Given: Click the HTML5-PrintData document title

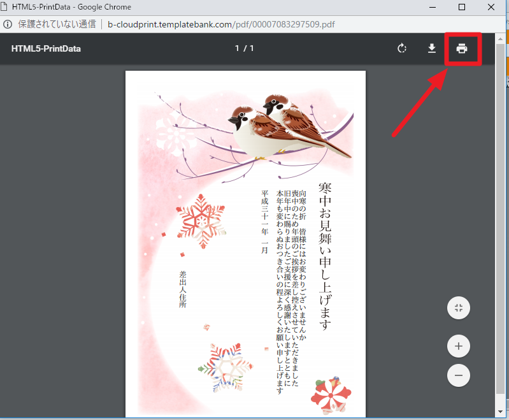Looking at the screenshot, I should coord(46,48).
